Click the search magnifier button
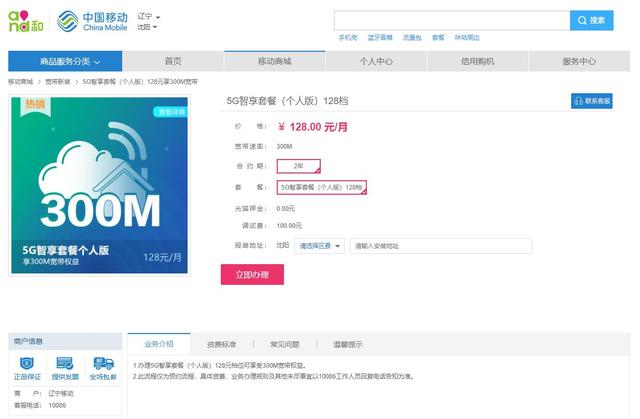The height and width of the screenshot is (419, 640). click(x=592, y=20)
